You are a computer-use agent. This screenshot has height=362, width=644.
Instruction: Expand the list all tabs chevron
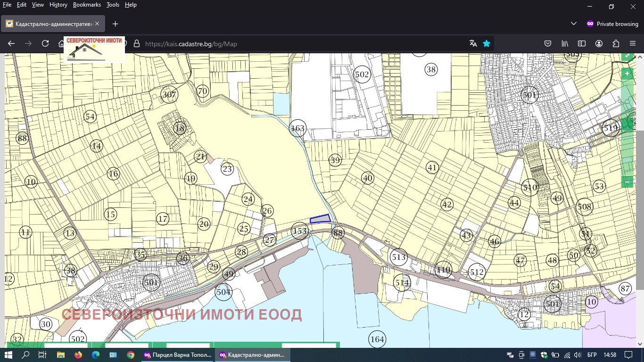pyautogui.click(x=574, y=24)
